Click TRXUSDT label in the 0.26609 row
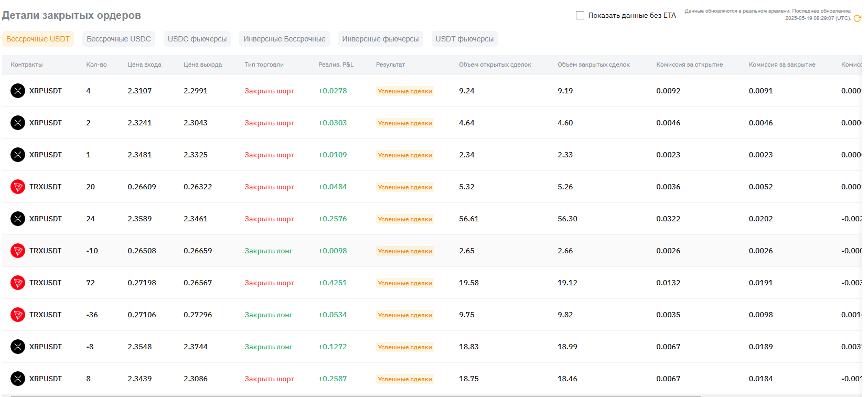The image size is (868, 397). point(46,187)
